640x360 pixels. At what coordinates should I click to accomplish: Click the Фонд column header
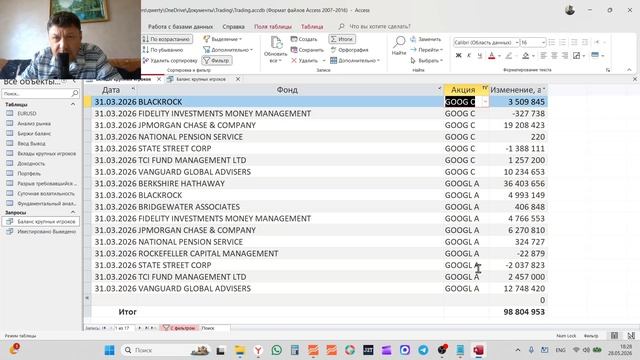pos(287,90)
